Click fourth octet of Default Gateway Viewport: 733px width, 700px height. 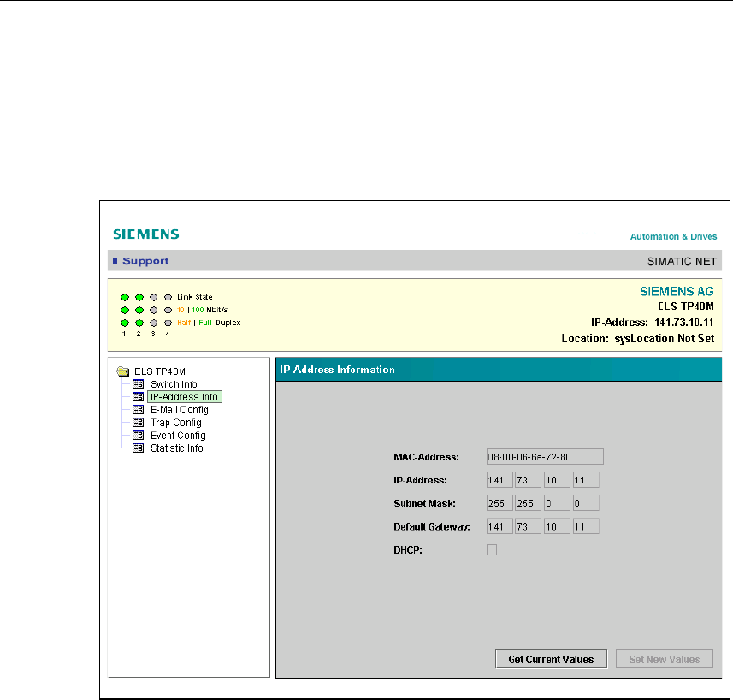point(586,526)
